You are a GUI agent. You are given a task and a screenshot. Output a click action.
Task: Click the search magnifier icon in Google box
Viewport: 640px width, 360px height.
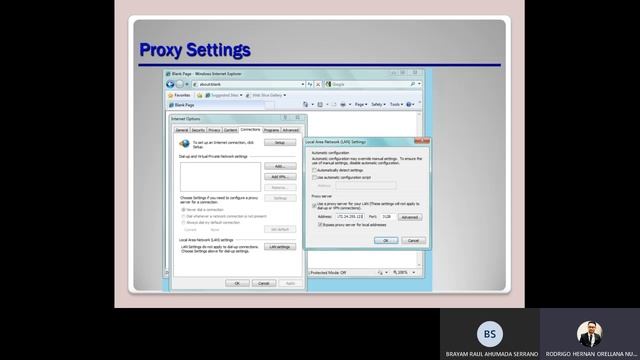(x=413, y=84)
